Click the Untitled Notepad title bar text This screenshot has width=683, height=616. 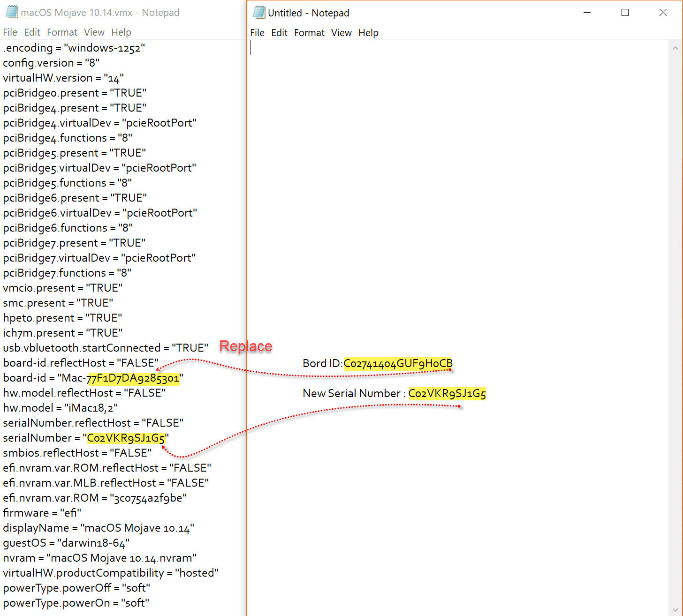click(308, 13)
